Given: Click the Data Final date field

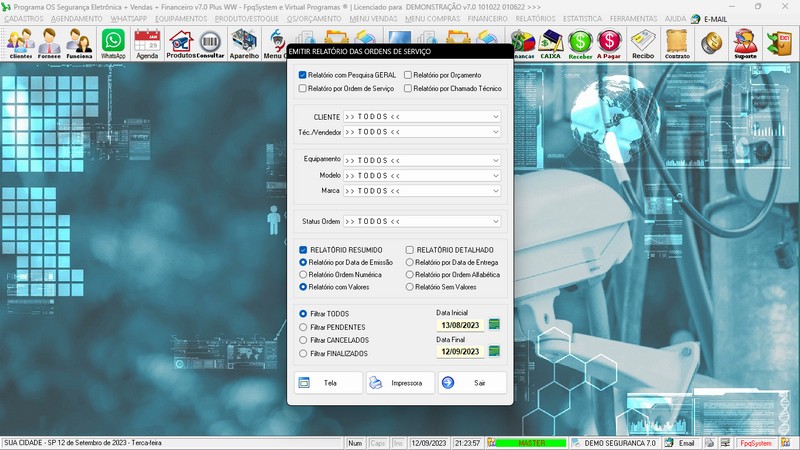Looking at the screenshot, I should pos(458,351).
